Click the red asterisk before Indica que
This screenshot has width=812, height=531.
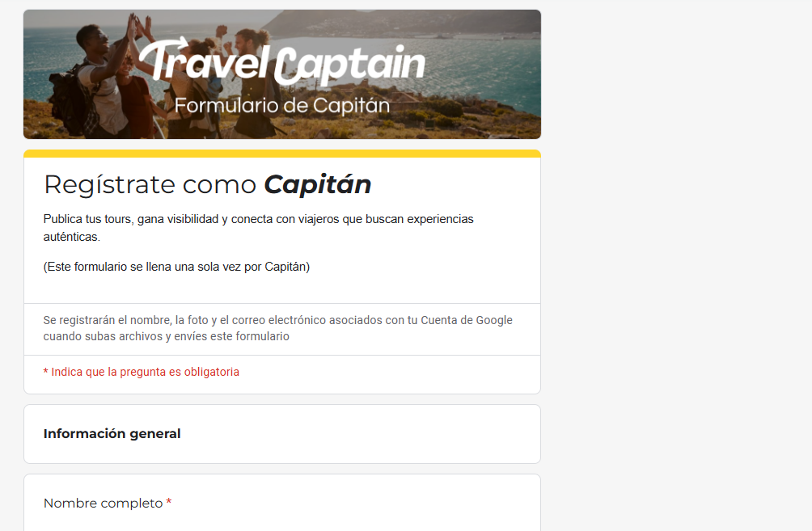pos(45,372)
